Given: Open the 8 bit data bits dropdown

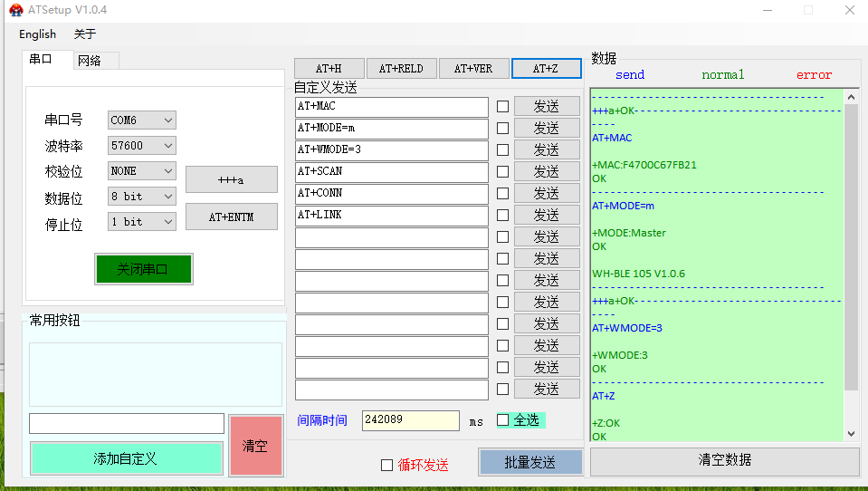Looking at the screenshot, I should pyautogui.click(x=141, y=197).
